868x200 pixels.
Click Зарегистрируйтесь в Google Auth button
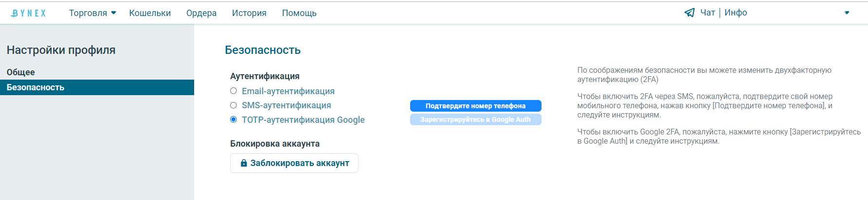pos(476,119)
